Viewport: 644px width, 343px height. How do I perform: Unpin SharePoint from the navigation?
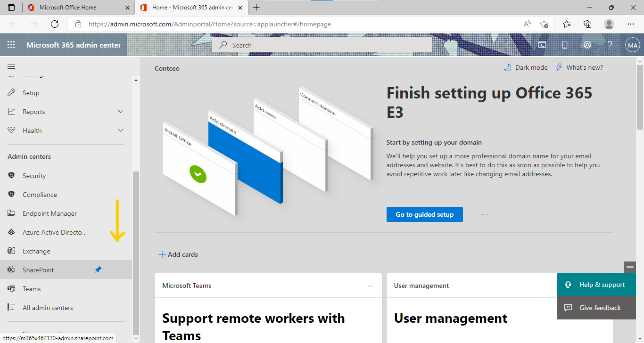pos(98,269)
